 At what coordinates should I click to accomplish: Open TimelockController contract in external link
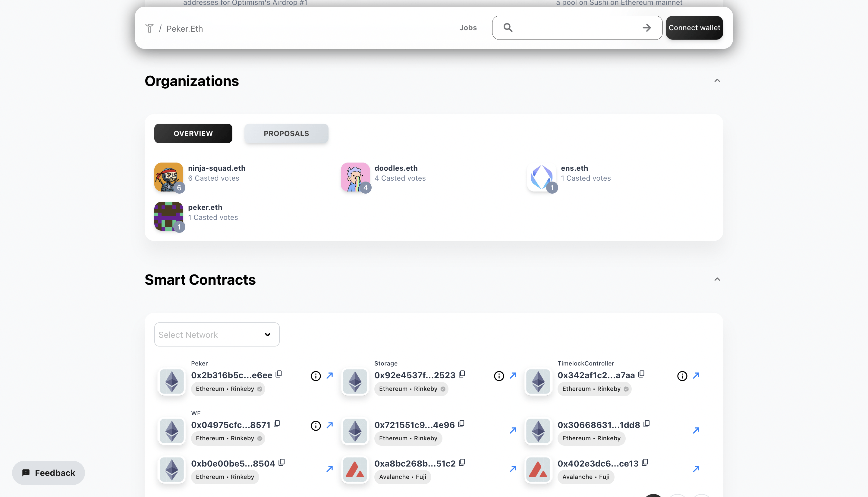696,375
